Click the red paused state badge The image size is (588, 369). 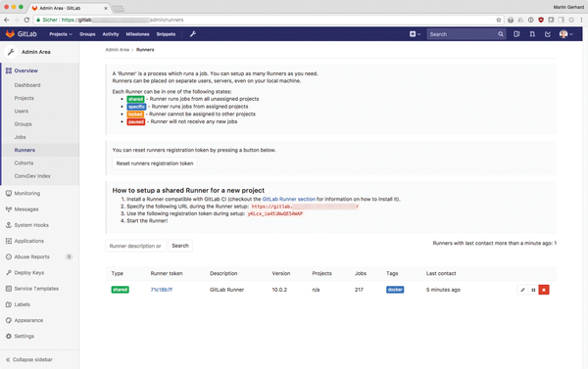click(136, 121)
